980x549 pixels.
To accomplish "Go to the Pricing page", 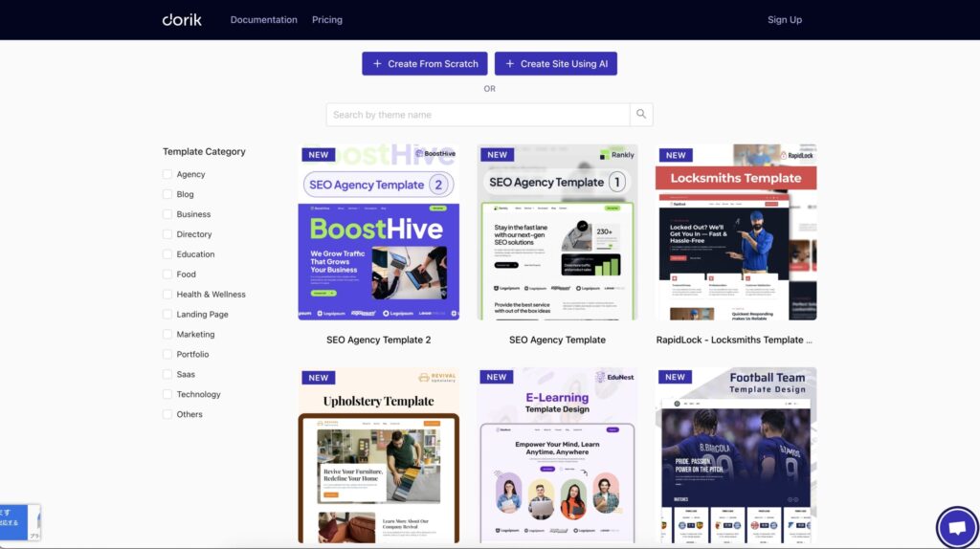I will click(326, 19).
